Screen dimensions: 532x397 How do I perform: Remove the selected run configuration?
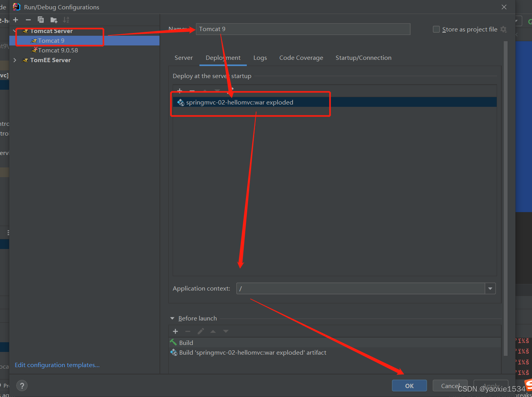tap(28, 20)
